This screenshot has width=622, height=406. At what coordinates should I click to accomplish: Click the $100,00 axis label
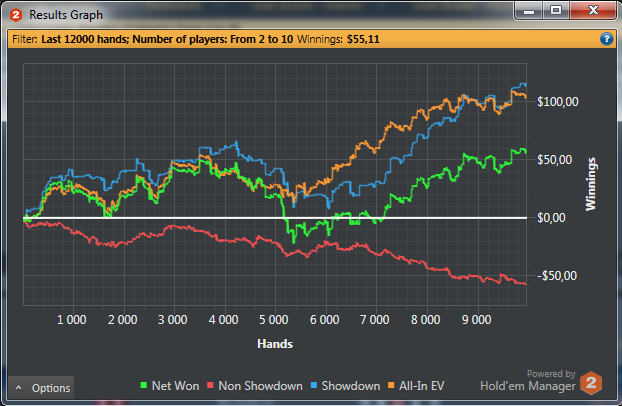pos(558,102)
